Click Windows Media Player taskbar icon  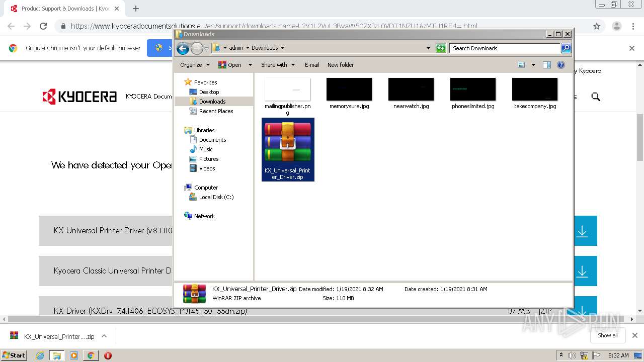pos(74,355)
